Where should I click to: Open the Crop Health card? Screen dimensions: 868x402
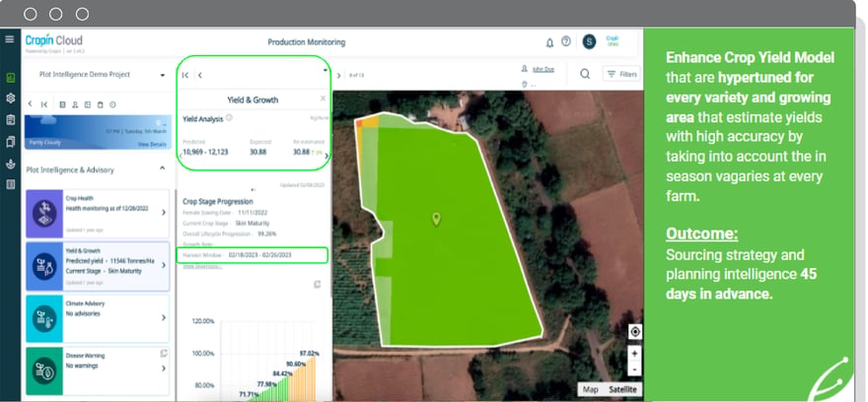(98, 214)
